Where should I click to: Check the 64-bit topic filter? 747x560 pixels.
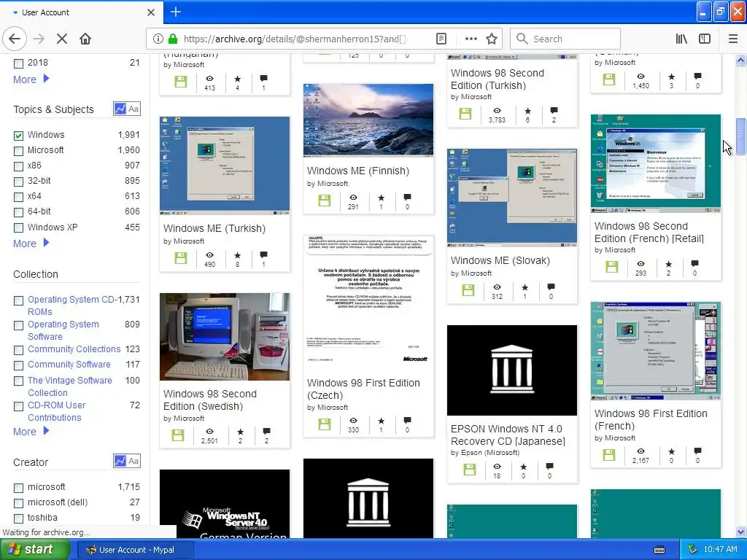pyautogui.click(x=18, y=212)
